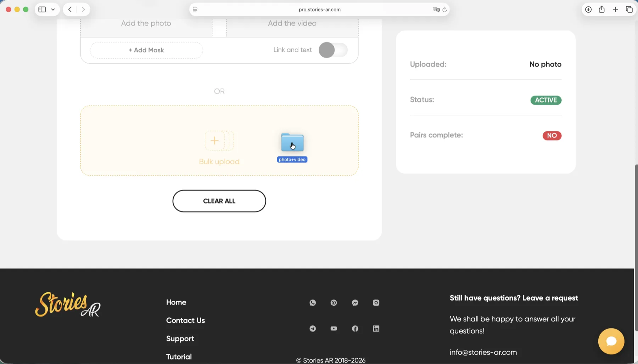Click the info@stories-ar.com email link
Screen dimensions: 638x364
pos(483,352)
